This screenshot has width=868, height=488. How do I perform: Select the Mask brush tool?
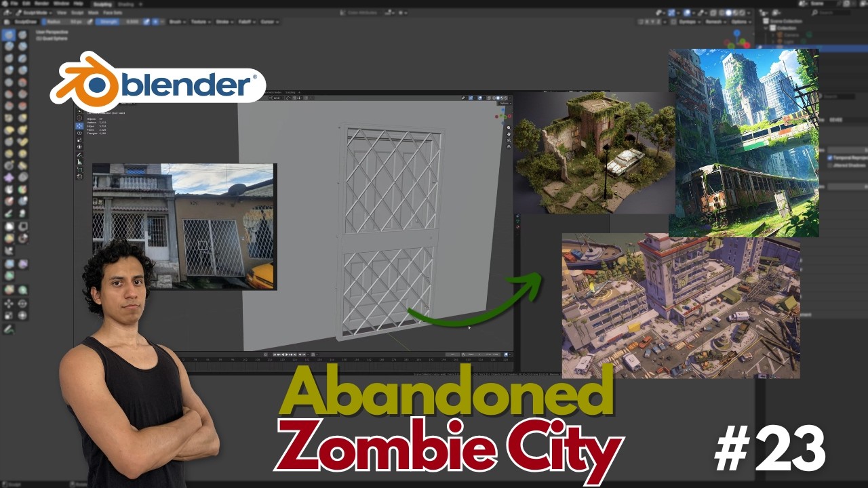tap(9, 190)
